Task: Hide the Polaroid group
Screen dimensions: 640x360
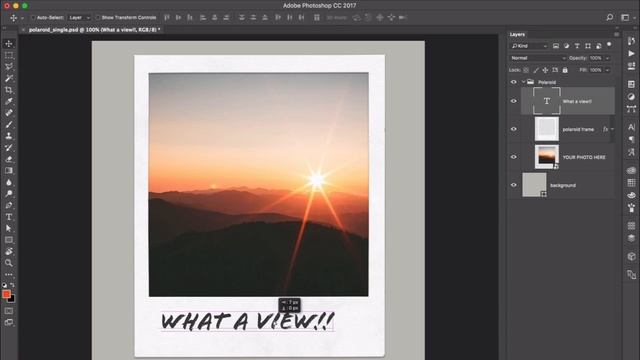Action: [513, 82]
